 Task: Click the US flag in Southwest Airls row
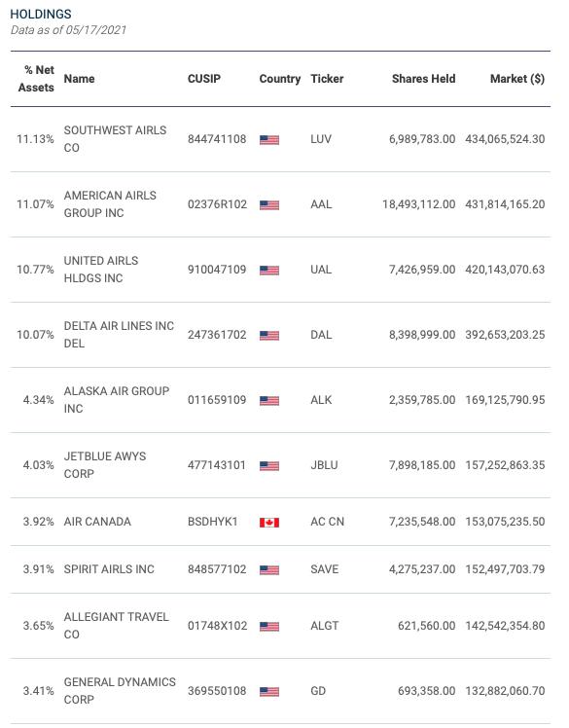pyautogui.click(x=269, y=140)
